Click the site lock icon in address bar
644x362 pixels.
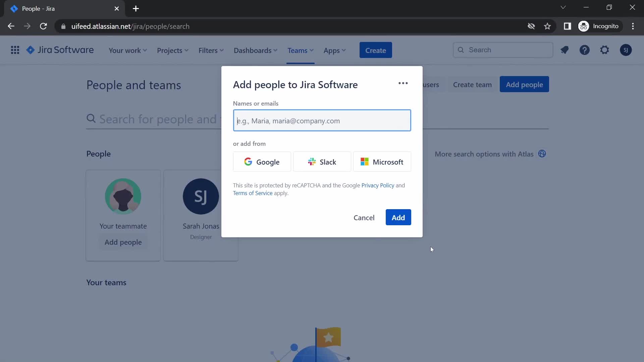tap(63, 26)
